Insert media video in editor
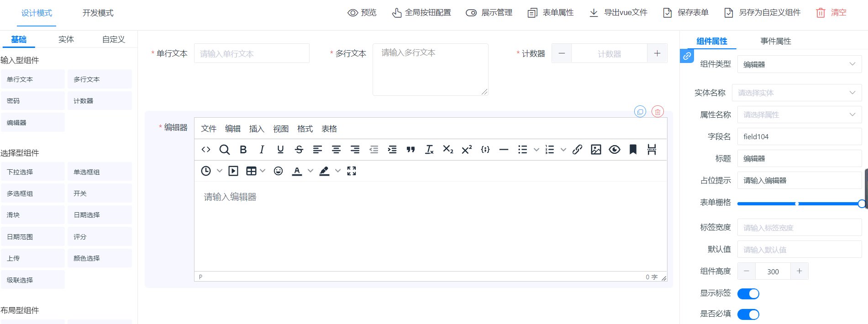 (x=233, y=171)
